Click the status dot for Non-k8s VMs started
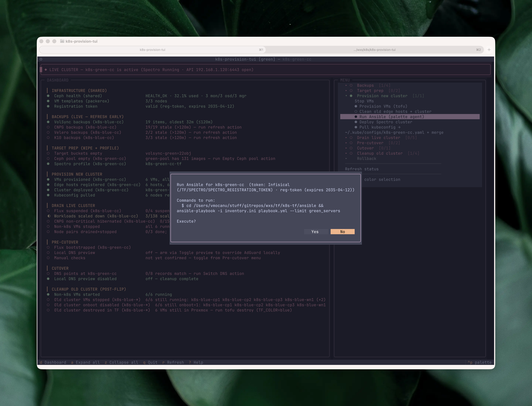The width and height of the screenshot is (532, 406). click(48, 294)
